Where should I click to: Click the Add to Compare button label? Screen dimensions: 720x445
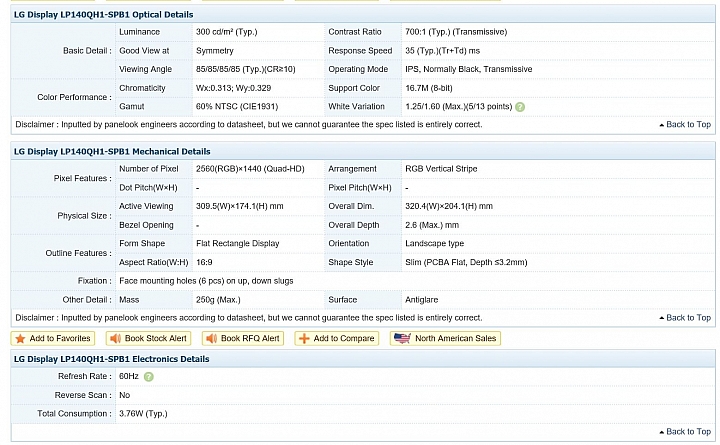point(344,338)
